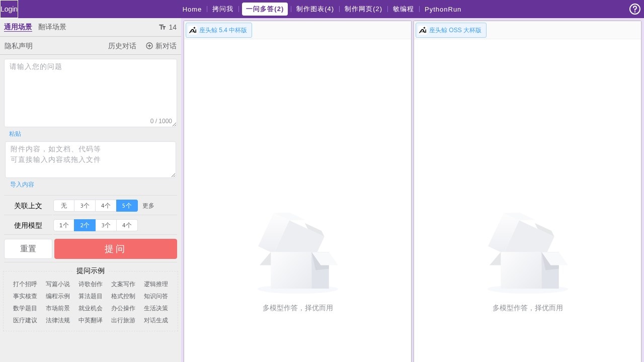This screenshot has height=362, width=644.
Task: Choose the 打个招呼 example prompt
Action: pyautogui.click(x=25, y=284)
